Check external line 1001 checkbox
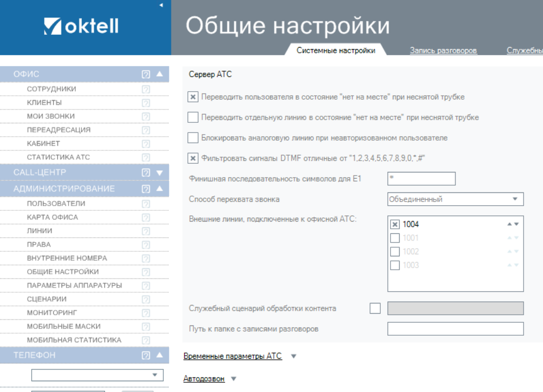 click(395, 238)
